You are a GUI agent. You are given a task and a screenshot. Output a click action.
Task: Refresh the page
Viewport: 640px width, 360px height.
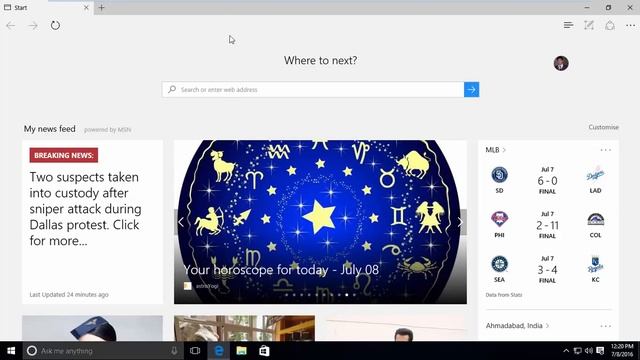click(55, 25)
